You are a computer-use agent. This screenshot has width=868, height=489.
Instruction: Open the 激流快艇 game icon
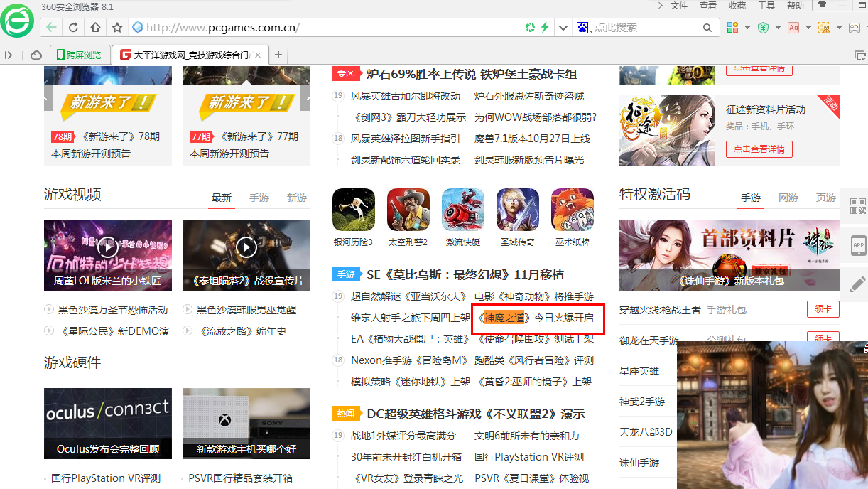click(x=462, y=210)
